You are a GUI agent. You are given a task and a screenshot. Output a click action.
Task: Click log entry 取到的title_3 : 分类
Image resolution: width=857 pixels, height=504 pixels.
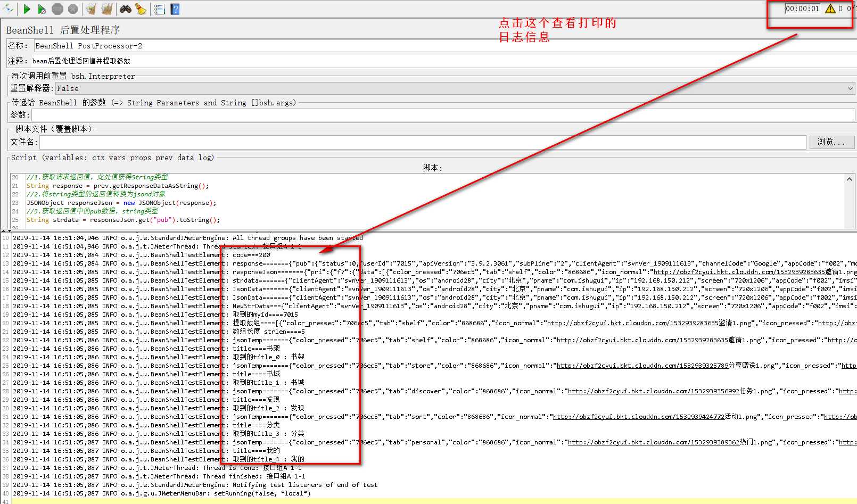[x=268, y=434]
